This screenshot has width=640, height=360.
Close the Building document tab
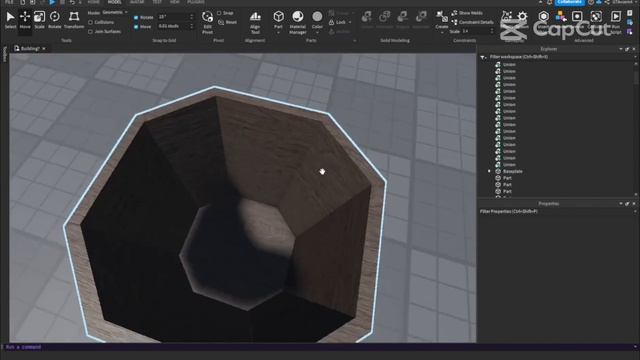(x=44, y=49)
